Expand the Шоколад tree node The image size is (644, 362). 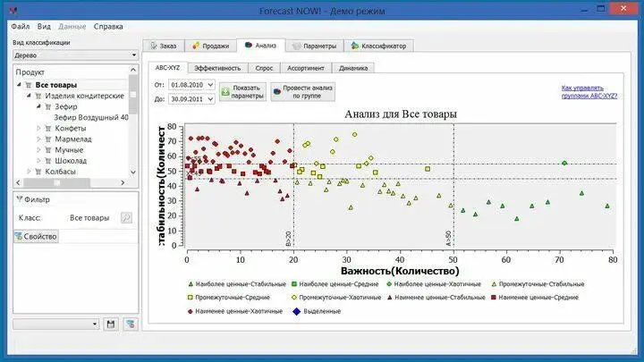tap(38, 161)
